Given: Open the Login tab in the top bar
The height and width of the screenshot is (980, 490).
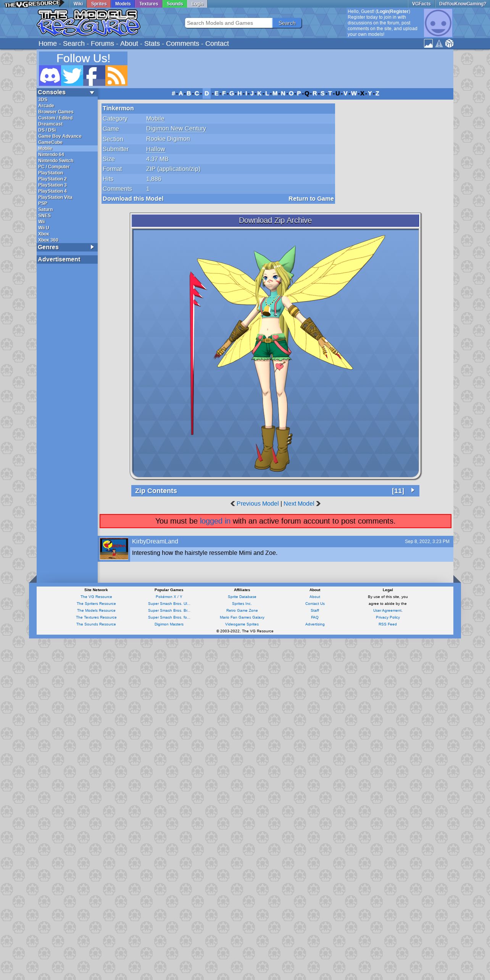Looking at the screenshot, I should pyautogui.click(x=197, y=4).
